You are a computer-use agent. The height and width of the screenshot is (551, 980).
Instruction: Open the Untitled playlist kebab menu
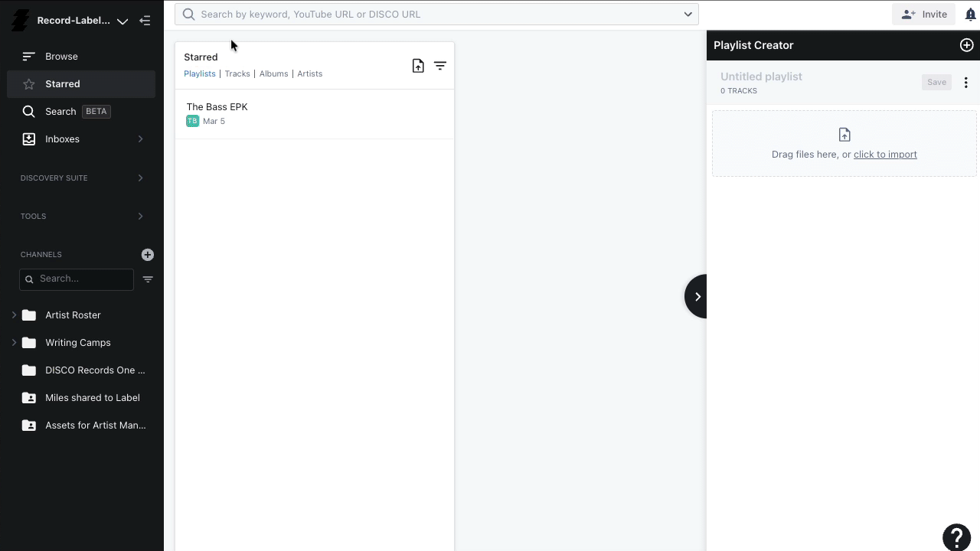[965, 82]
